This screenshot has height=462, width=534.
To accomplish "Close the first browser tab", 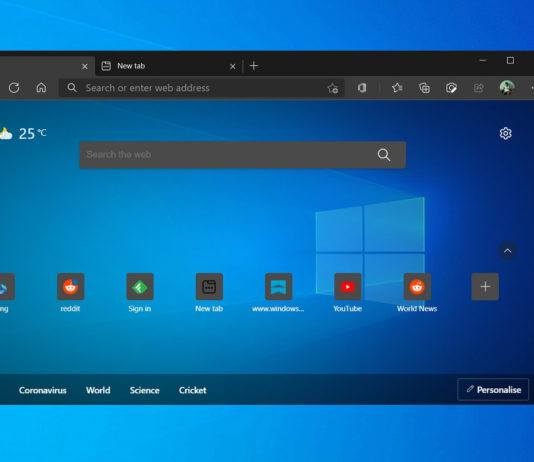I will pos(85,66).
